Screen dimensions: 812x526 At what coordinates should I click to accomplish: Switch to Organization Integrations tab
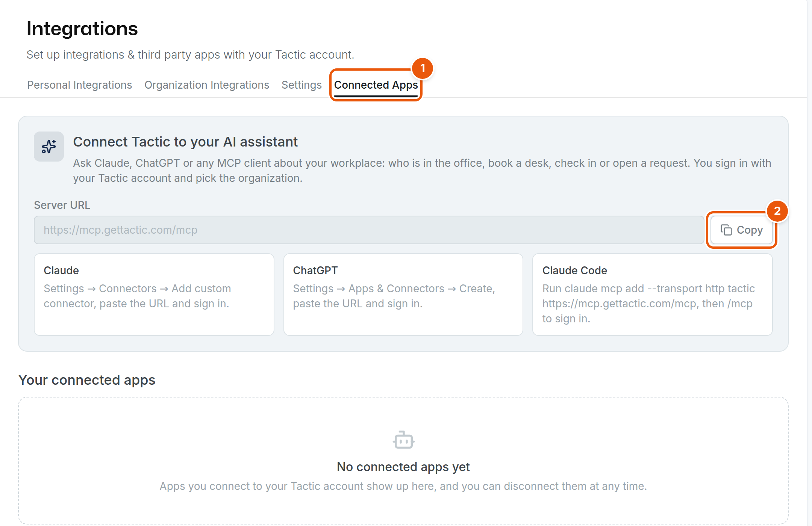coord(207,85)
